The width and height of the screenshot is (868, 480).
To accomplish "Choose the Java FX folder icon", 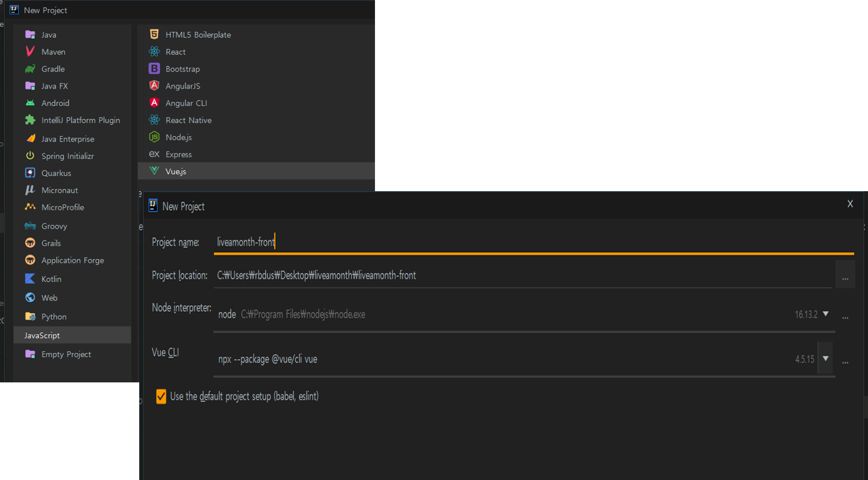I will click(x=30, y=86).
